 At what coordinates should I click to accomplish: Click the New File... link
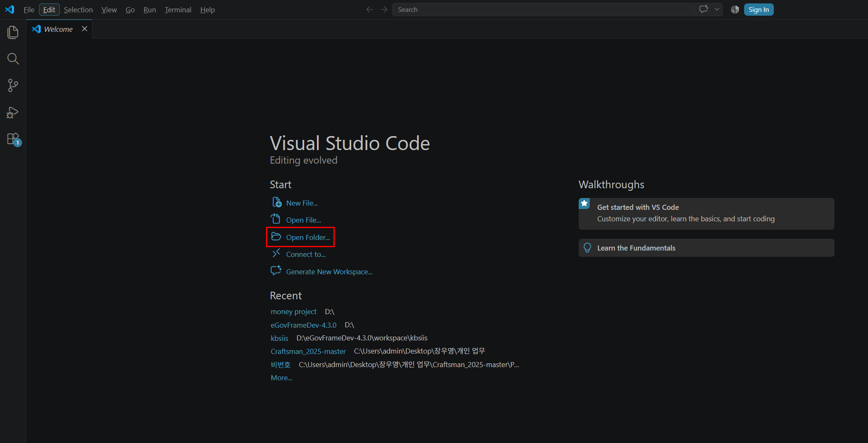(302, 203)
